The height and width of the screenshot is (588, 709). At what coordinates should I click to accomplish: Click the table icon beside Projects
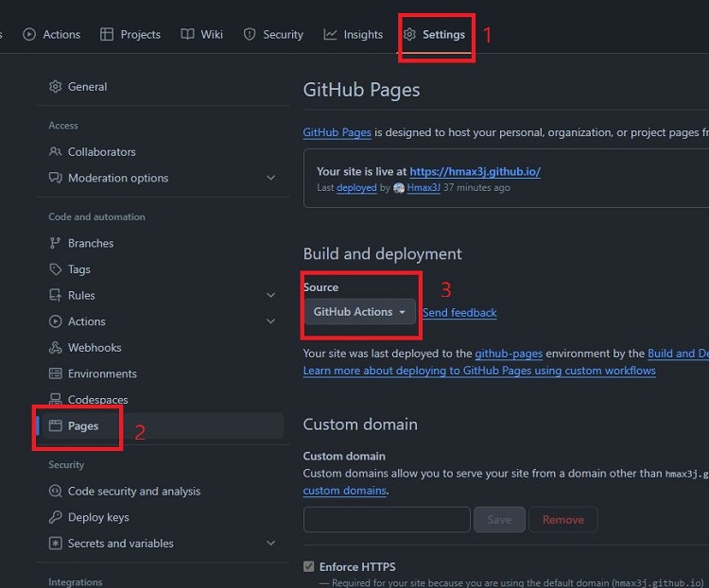pyautogui.click(x=107, y=34)
